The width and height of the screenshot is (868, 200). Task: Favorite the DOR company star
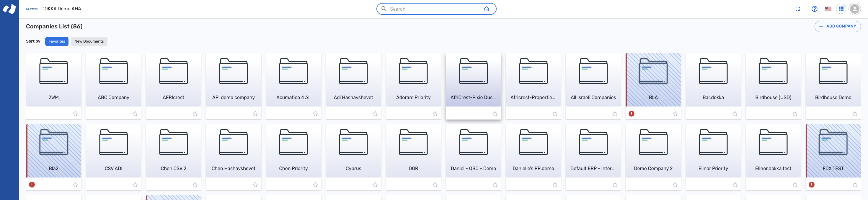435,184
